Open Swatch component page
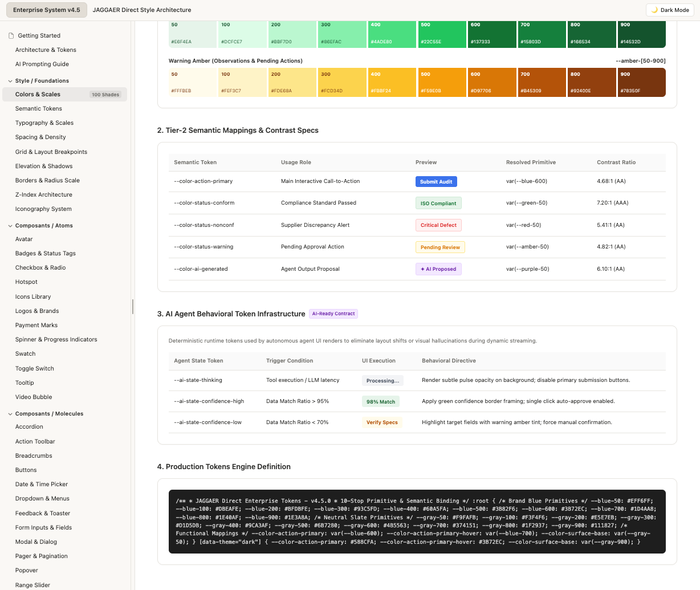 point(26,353)
